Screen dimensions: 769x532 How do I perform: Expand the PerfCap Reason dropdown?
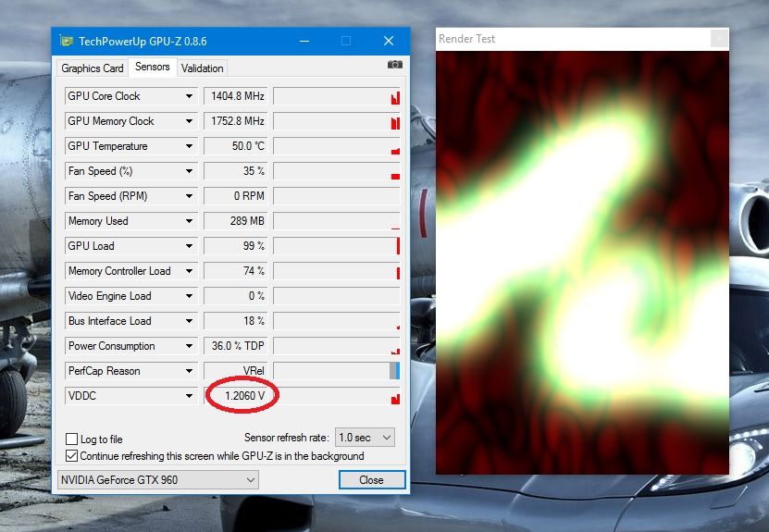[190, 371]
